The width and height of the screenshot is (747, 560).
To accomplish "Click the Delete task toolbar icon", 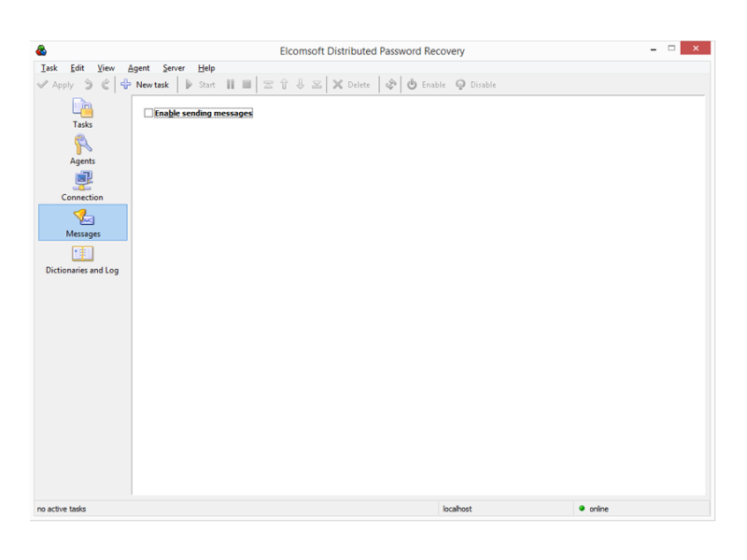I will 350,84.
